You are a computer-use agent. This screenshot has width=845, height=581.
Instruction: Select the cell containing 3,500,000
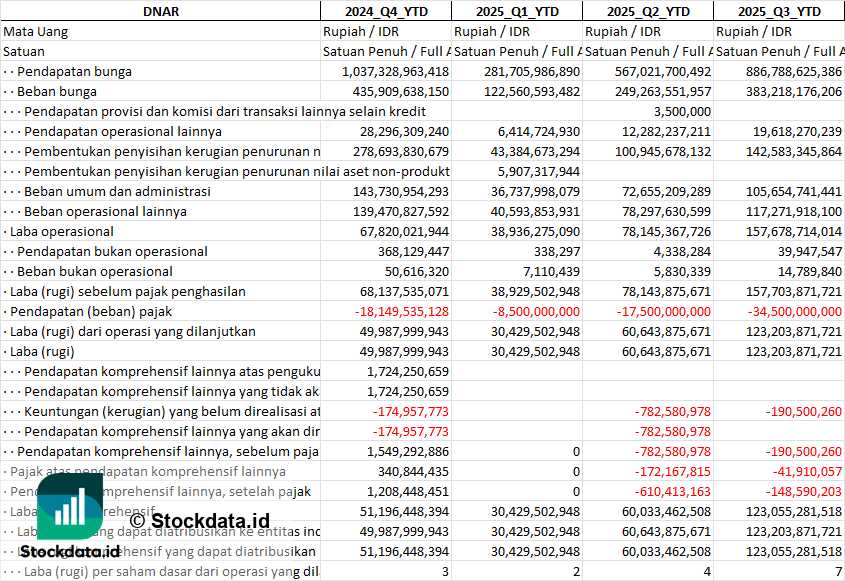pos(684,111)
